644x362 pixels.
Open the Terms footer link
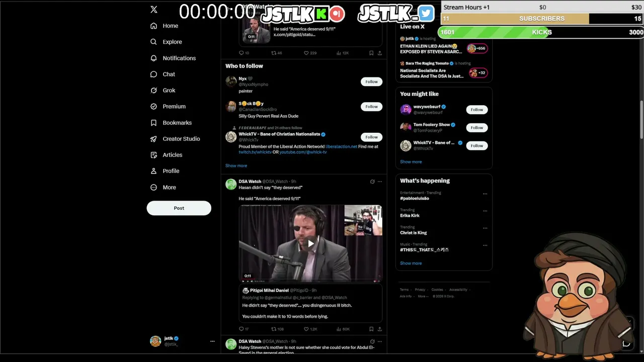tap(404, 290)
